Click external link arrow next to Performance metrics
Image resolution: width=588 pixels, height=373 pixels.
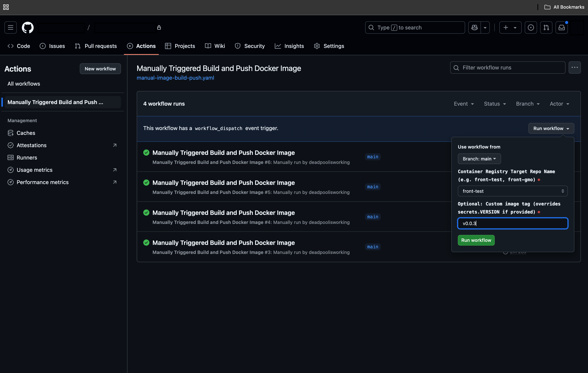115,182
